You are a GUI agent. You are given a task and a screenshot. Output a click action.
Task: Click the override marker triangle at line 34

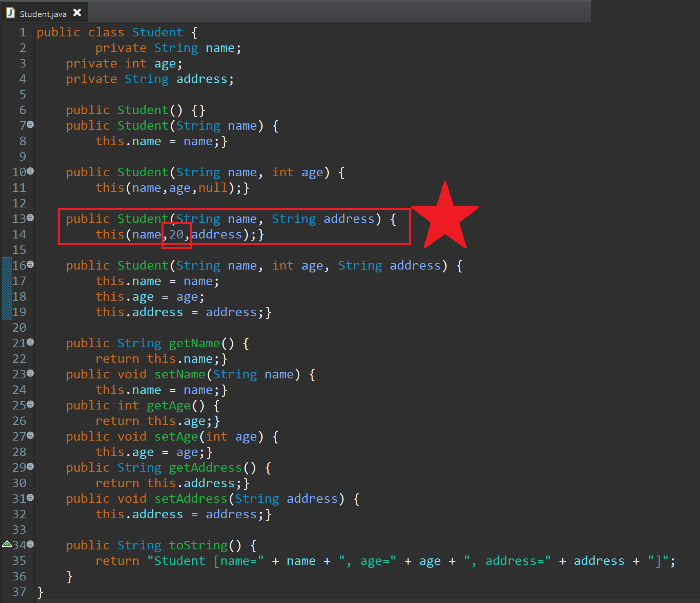point(7,544)
